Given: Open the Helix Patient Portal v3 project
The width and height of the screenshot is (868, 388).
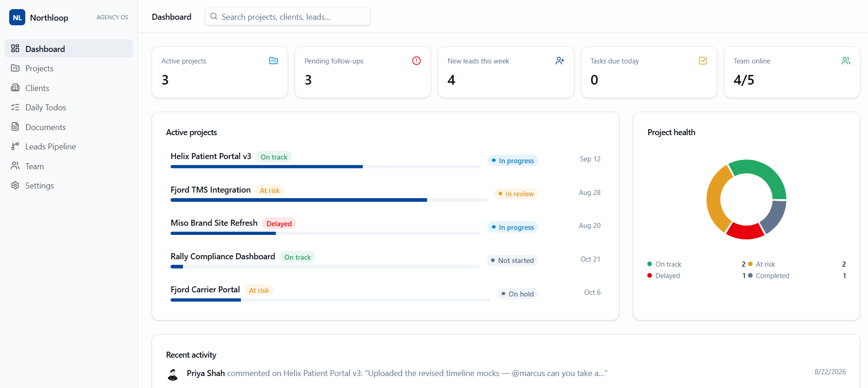Looking at the screenshot, I should tap(211, 156).
